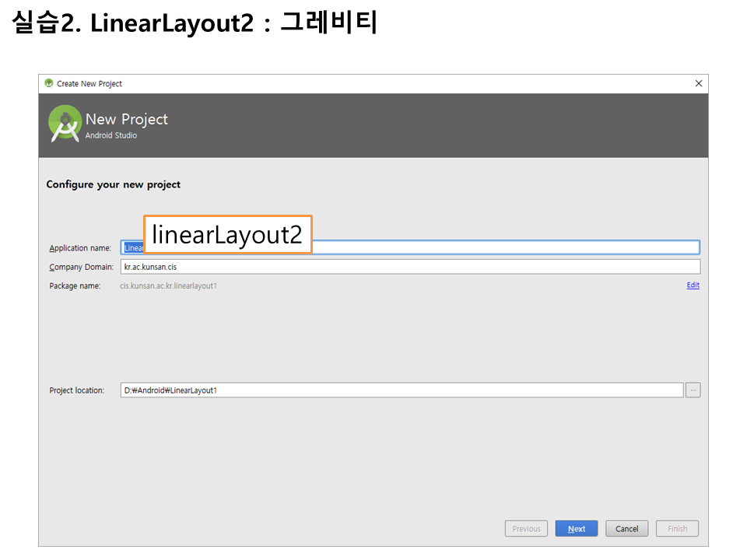Click the Edit link for package name
The width and height of the screenshot is (747, 560).
693,285
